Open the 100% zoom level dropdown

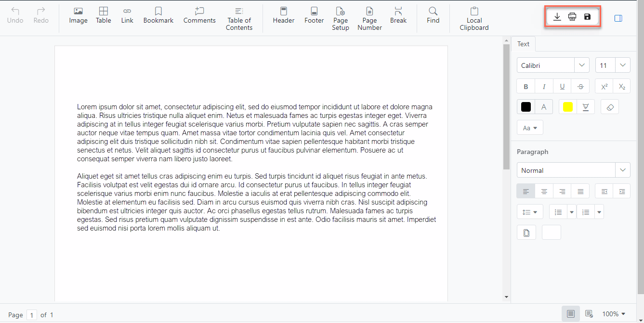614,314
